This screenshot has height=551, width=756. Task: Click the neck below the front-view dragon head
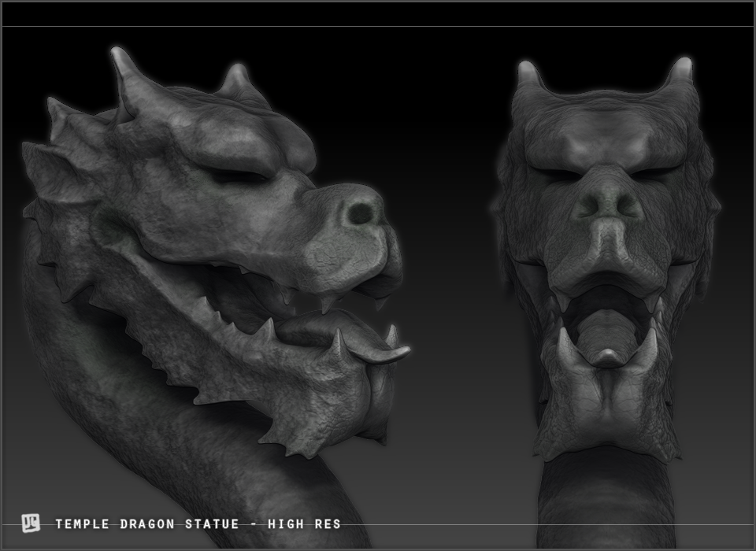605,500
